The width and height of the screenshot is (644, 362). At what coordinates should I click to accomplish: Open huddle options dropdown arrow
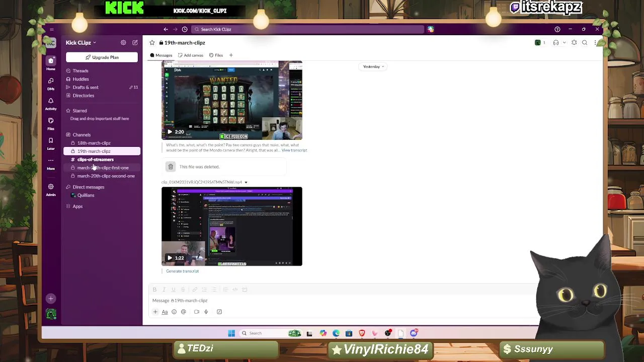click(564, 43)
